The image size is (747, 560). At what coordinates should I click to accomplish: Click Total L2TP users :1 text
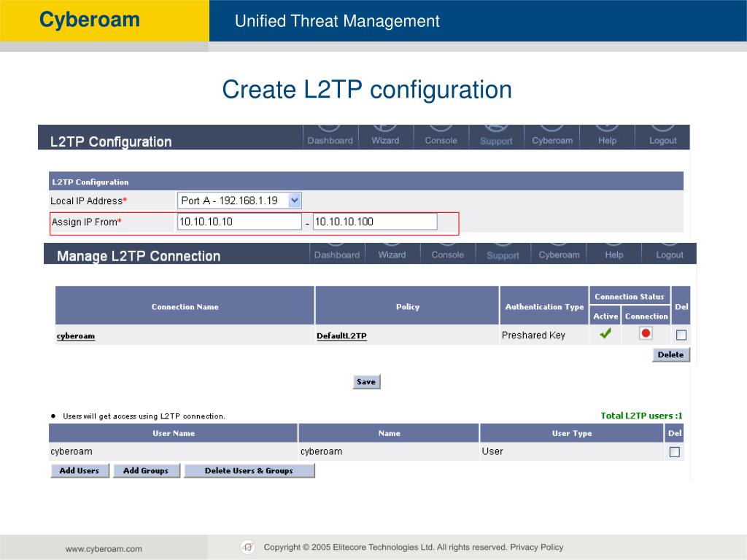pos(641,416)
